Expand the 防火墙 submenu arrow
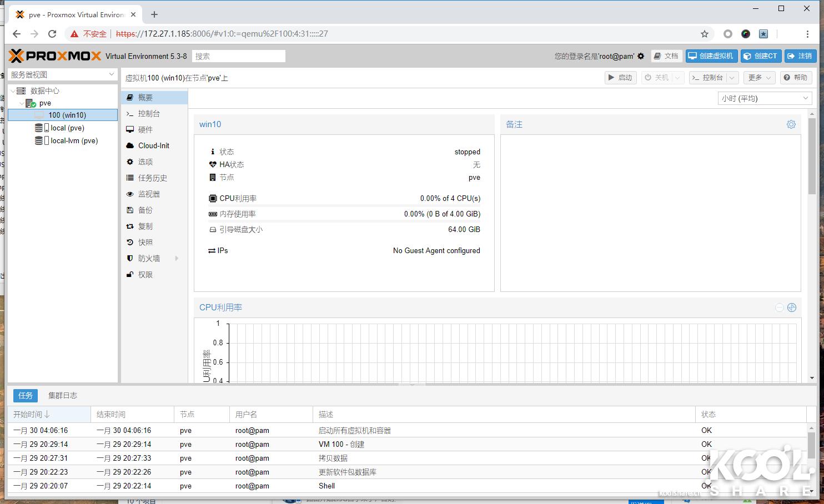The height and width of the screenshot is (504, 824). pyautogui.click(x=176, y=258)
